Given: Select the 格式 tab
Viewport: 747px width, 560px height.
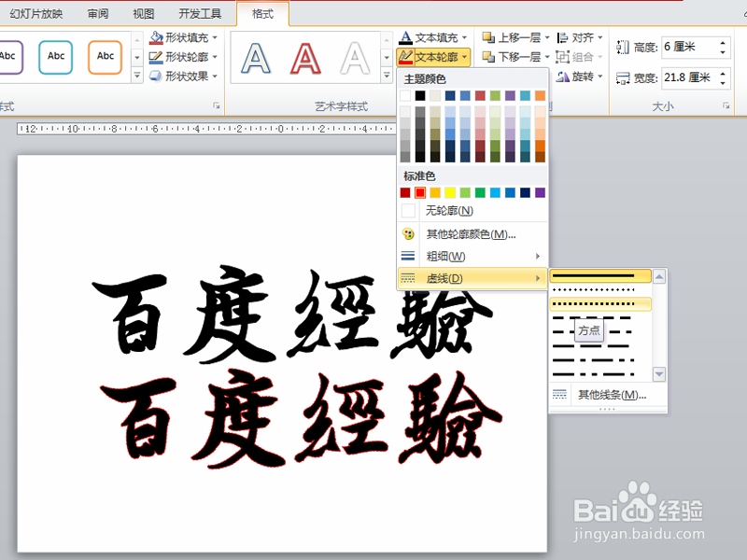Looking at the screenshot, I should pos(262,14).
